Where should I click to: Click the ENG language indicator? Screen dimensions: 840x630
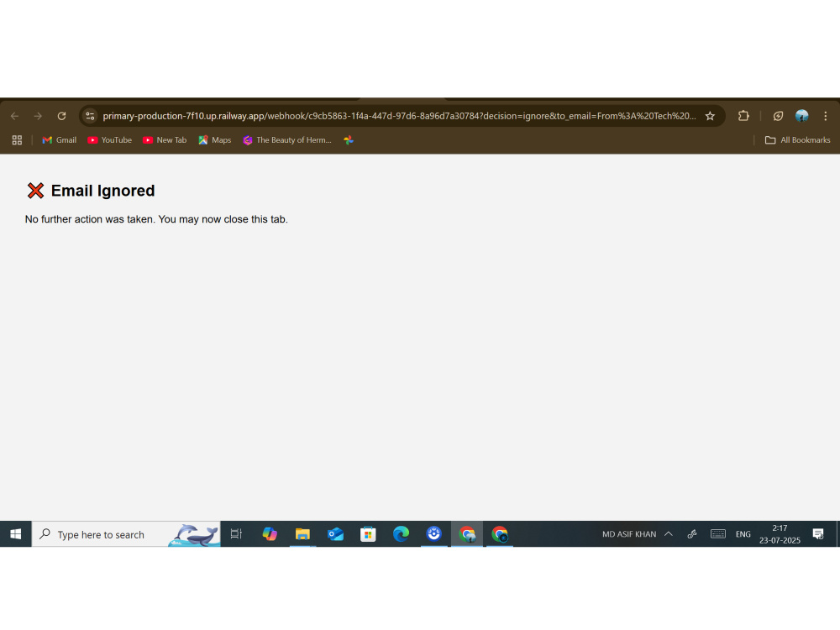[743, 534]
